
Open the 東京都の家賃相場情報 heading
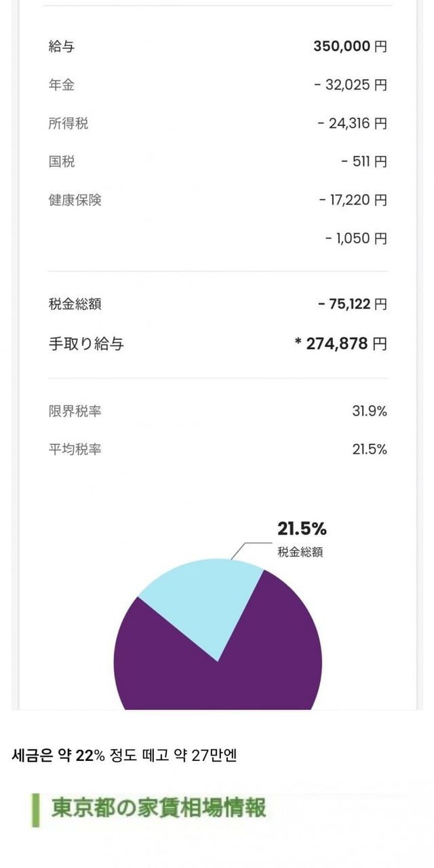tap(159, 808)
